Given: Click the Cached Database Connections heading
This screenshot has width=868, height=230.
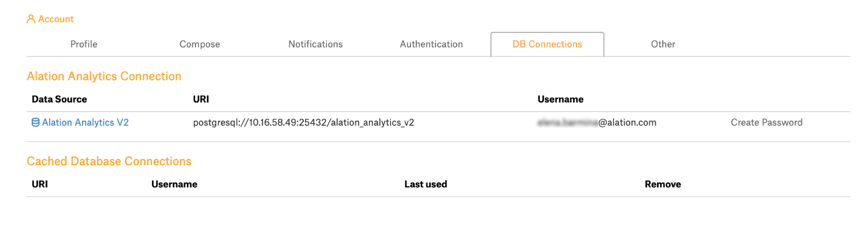Looking at the screenshot, I should pos(109,161).
